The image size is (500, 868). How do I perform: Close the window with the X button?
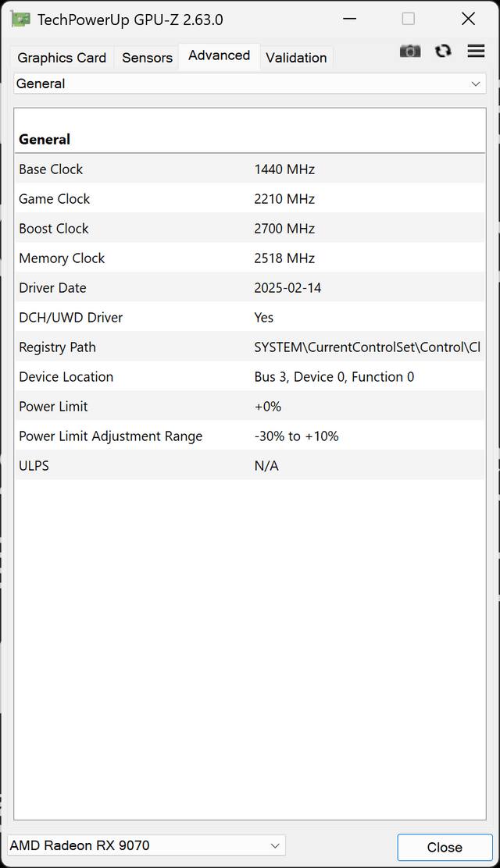pos(469,19)
